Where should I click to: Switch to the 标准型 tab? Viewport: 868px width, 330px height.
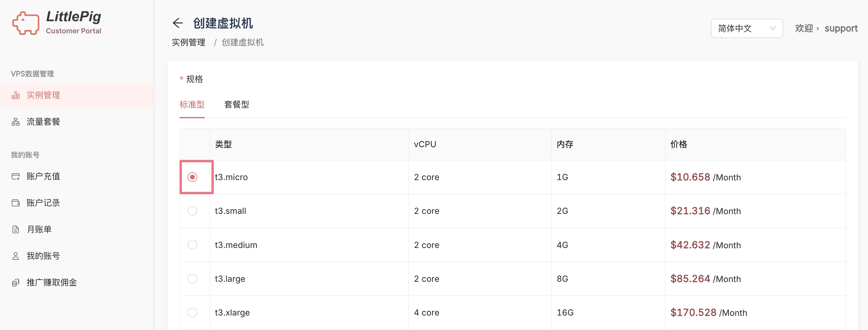tap(192, 105)
